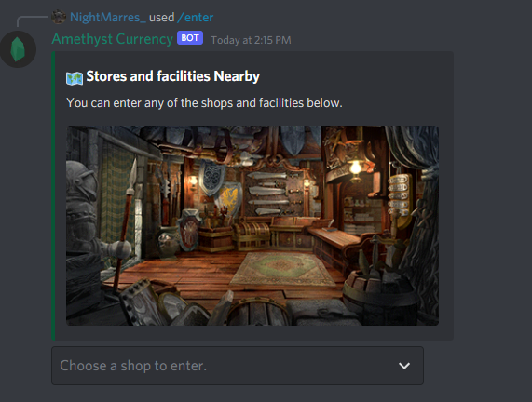Click the Amethyst Currency green gem avatar
The width and height of the screenshot is (532, 402).
18,49
